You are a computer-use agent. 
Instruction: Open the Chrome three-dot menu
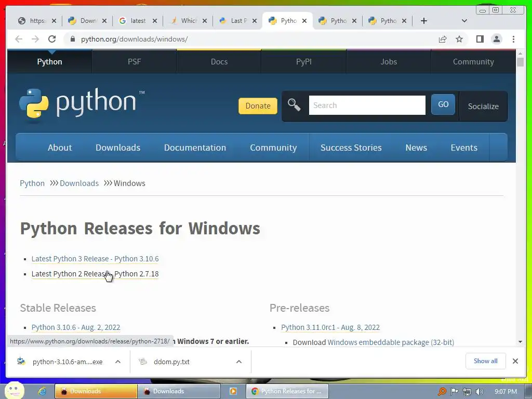(513, 39)
